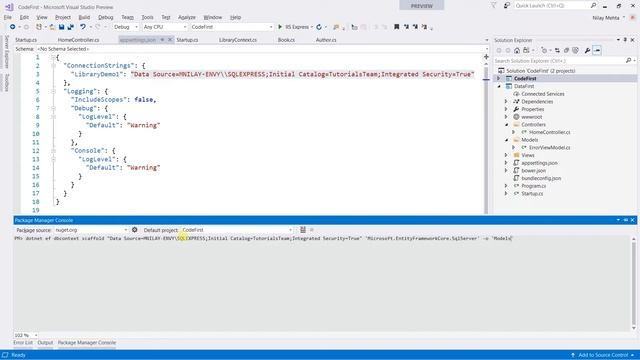
Task: Open the Server Explorer side tab
Action: (6, 51)
